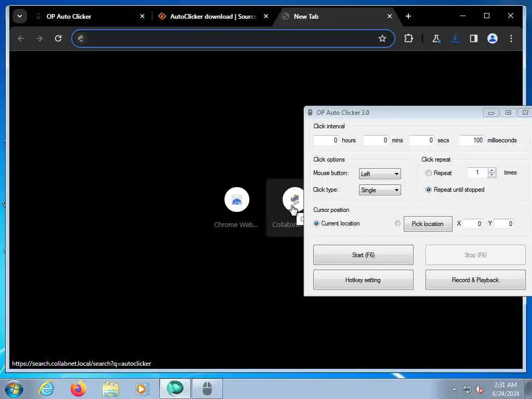Close the New Tab tab
The width and height of the screenshot is (532, 399).
tap(390, 16)
